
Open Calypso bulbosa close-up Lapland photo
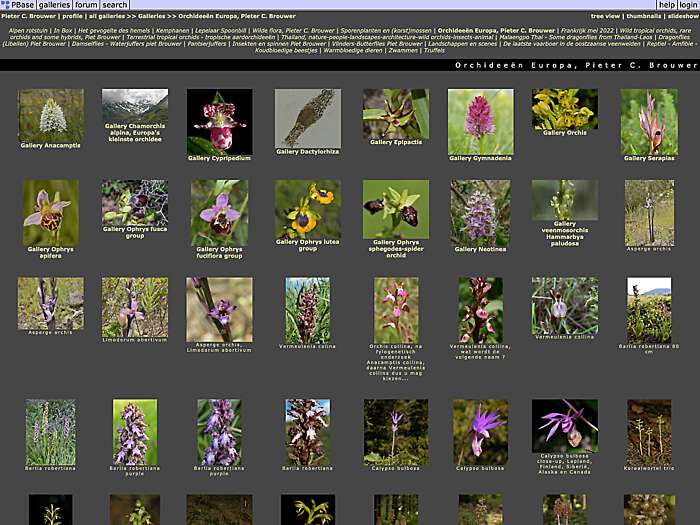[x=565, y=426]
